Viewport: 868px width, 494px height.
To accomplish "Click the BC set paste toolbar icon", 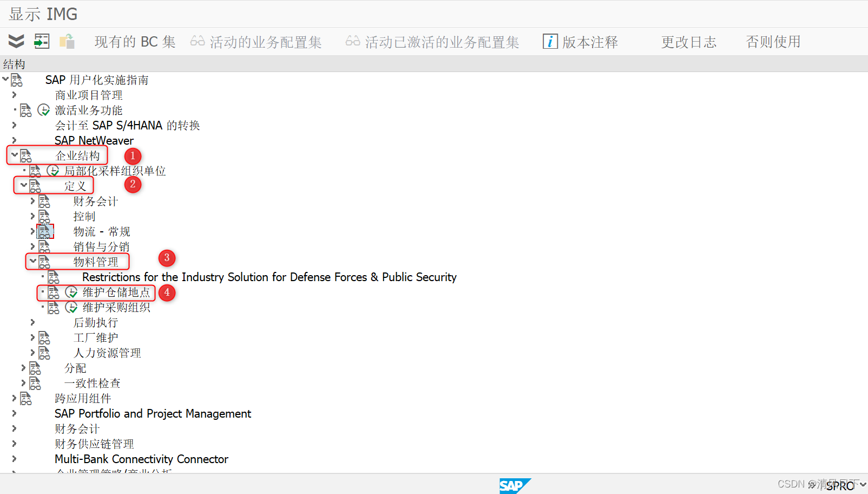I will click(x=67, y=41).
